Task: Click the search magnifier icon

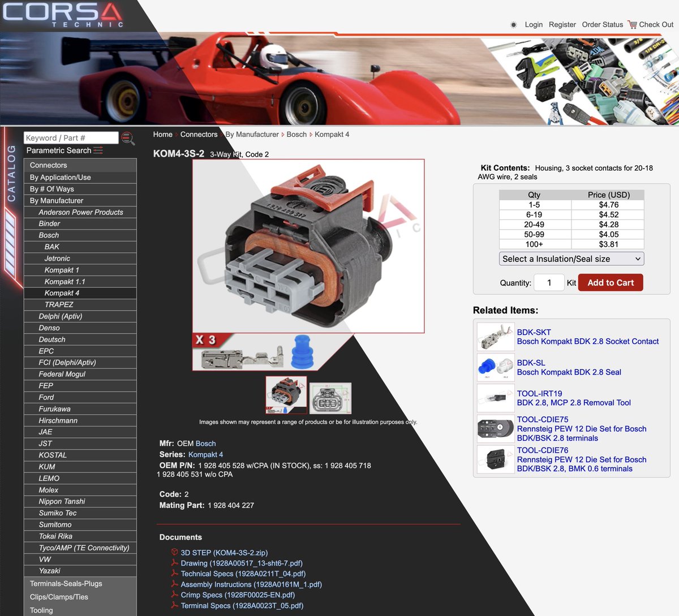Action: (x=128, y=138)
